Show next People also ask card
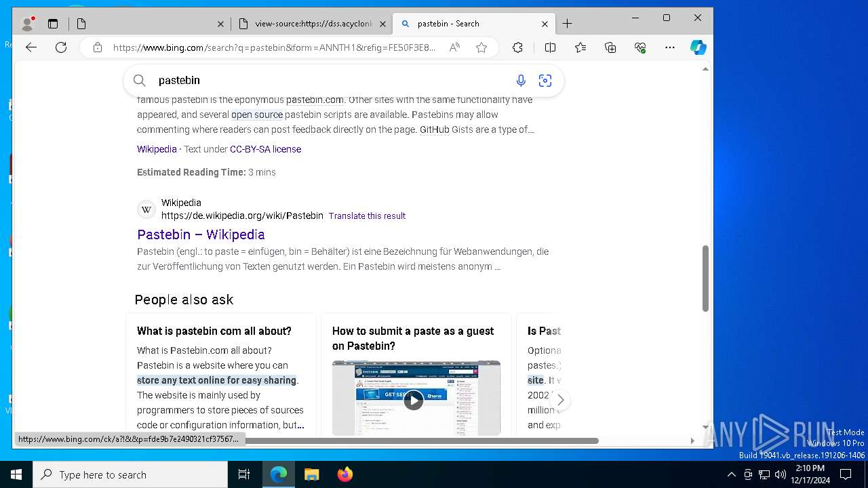Screen dimensions: 868x488 (x=560, y=400)
